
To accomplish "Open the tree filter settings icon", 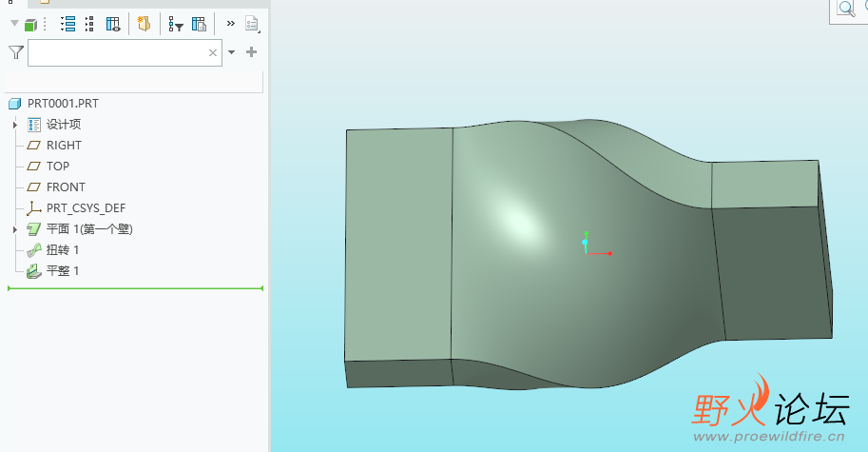I will pyautogui.click(x=176, y=25).
